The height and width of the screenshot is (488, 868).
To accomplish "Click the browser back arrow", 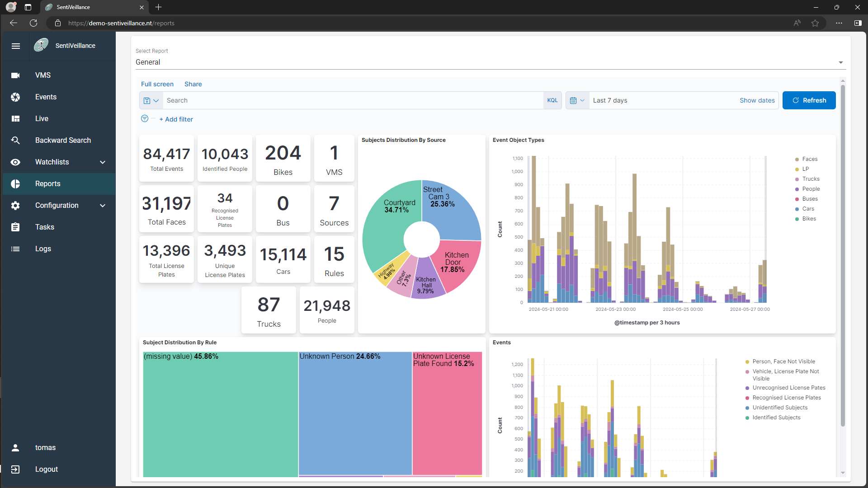I will (x=14, y=23).
